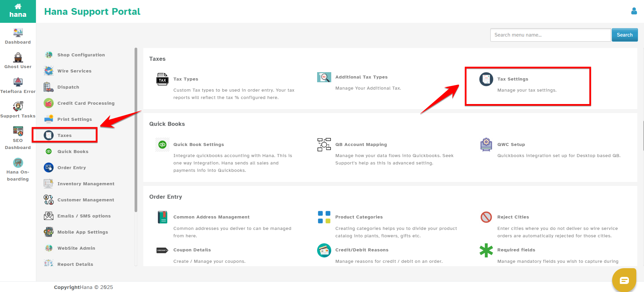Viewport: 644px width, 292px height.
Task: Click the Tax Settings round icon
Action: point(486,79)
